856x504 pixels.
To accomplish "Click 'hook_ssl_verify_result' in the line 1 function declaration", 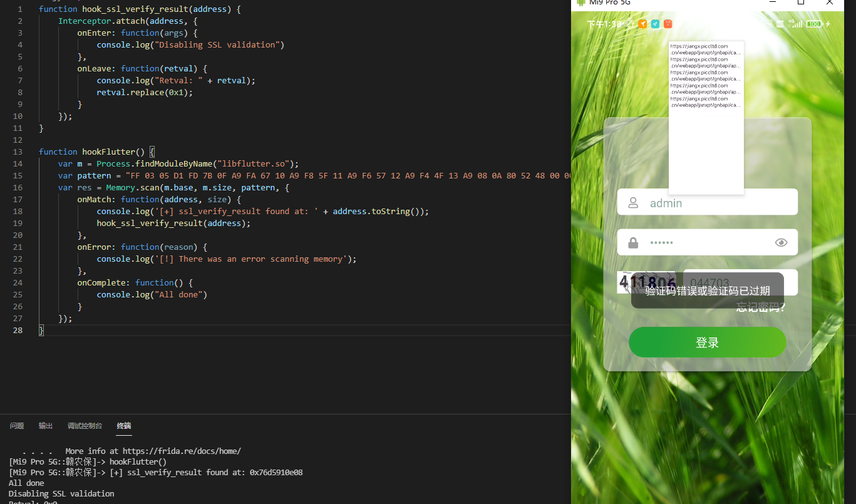I will tap(135, 9).
